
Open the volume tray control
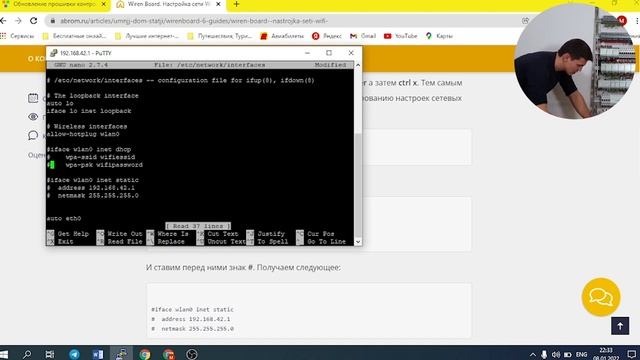pos(556,354)
